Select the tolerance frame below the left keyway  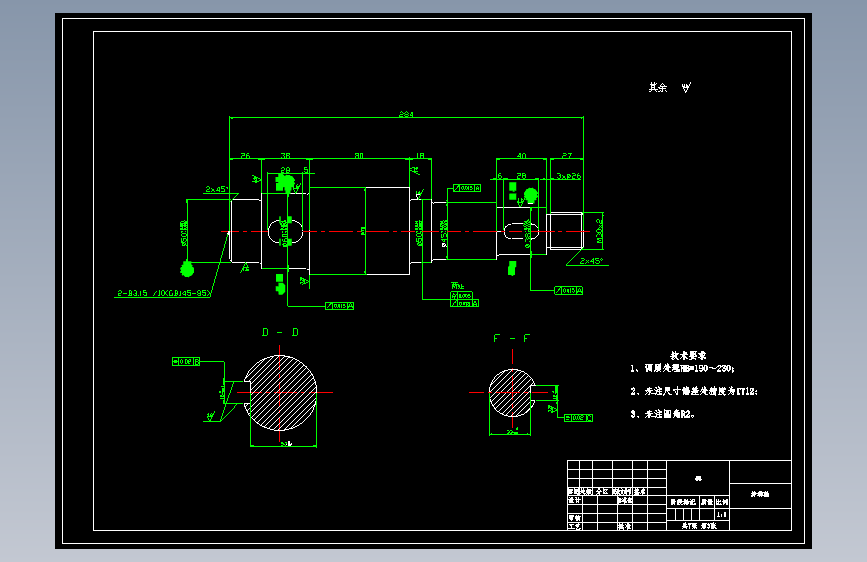point(340,305)
